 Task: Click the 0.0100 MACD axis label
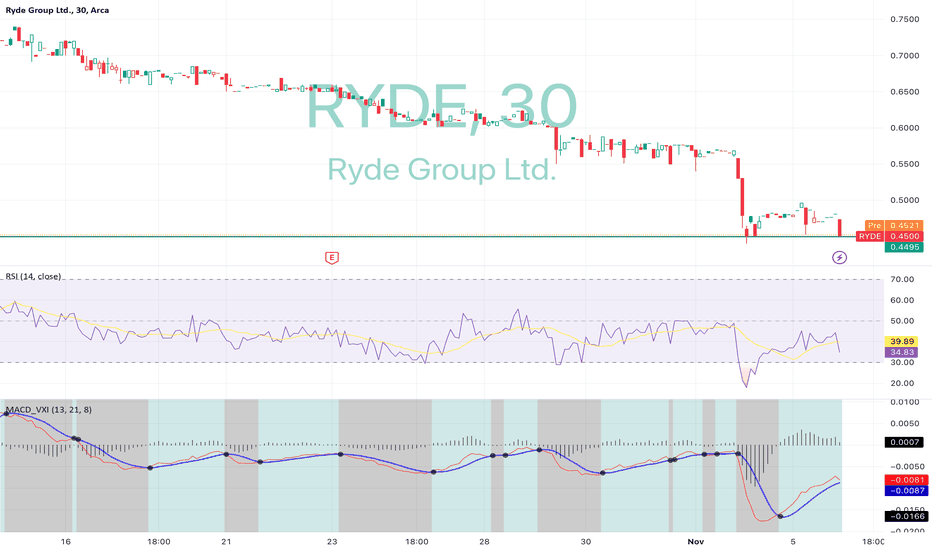pyautogui.click(x=905, y=402)
